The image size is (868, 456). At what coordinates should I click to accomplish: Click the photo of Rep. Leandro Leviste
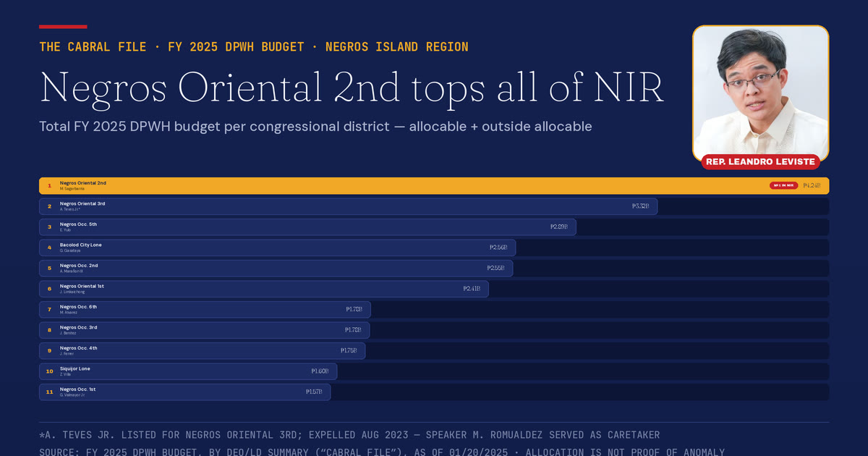761,93
